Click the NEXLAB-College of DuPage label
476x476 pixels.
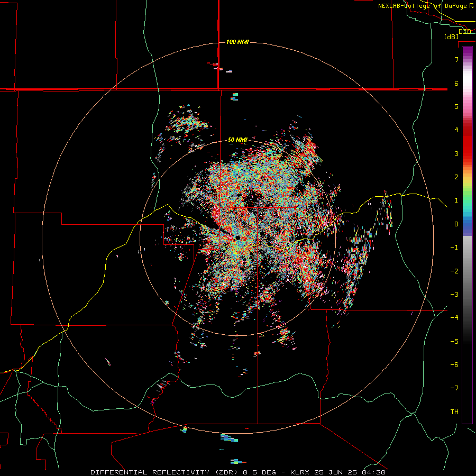click(426, 6)
